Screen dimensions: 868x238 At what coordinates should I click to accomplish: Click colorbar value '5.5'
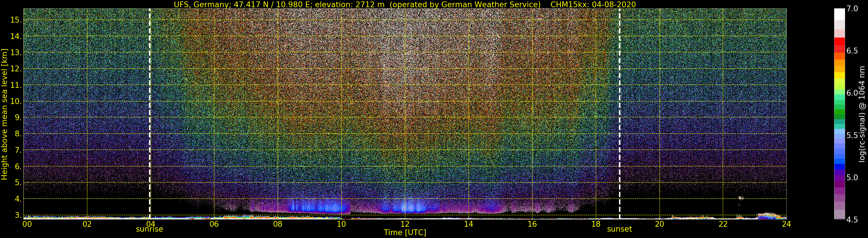point(852,135)
